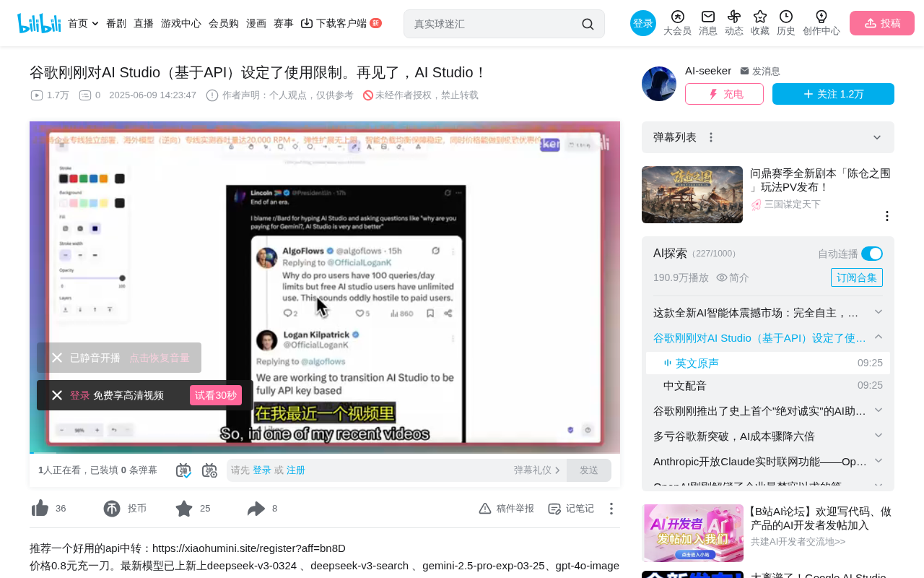Click 发消息 envelope to message uploader
Viewport: 924px width, 578px height.
click(760, 72)
